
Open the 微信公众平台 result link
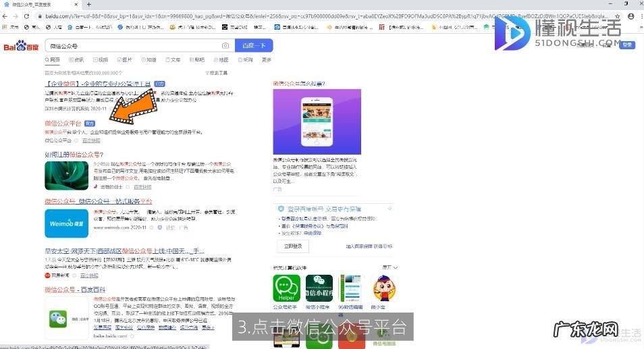coord(63,123)
